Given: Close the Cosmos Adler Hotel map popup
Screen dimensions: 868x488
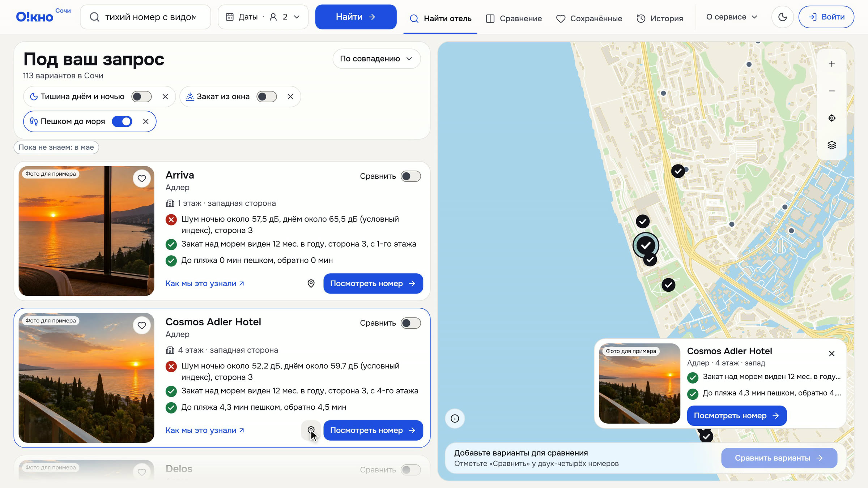Looking at the screenshot, I should pyautogui.click(x=832, y=354).
